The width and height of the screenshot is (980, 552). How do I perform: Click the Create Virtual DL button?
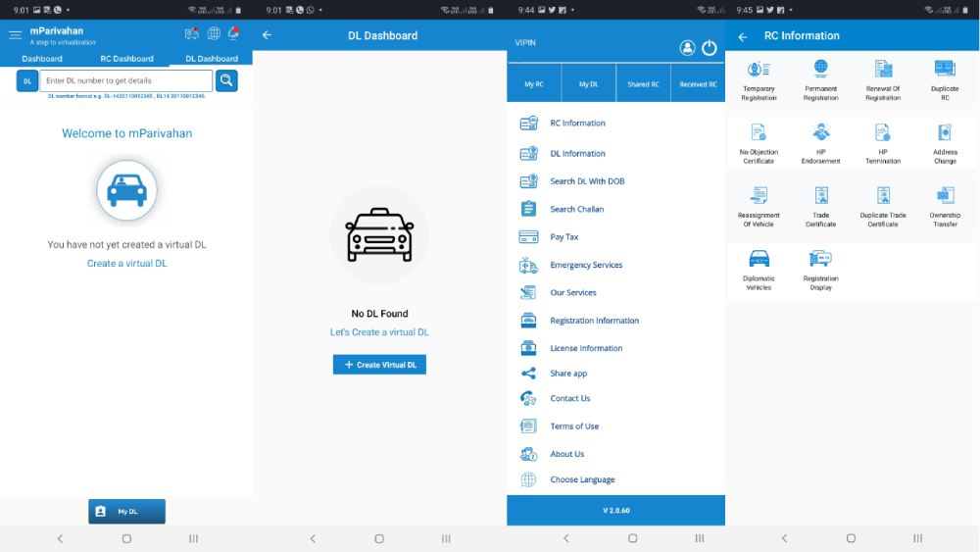pyautogui.click(x=379, y=365)
